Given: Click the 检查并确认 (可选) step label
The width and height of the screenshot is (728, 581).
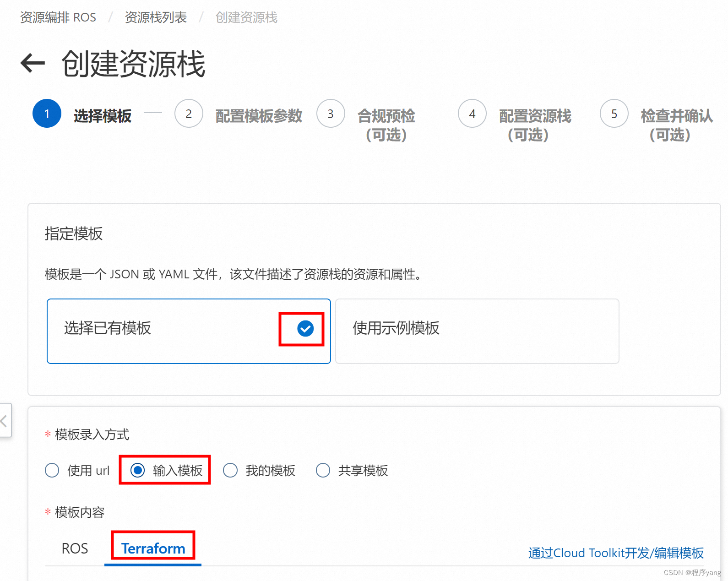Looking at the screenshot, I should 677,125.
